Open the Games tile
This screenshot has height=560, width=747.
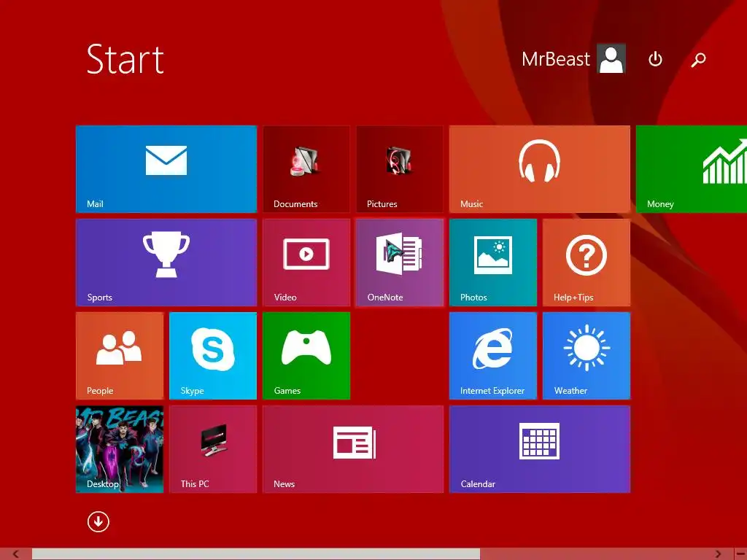coord(306,356)
